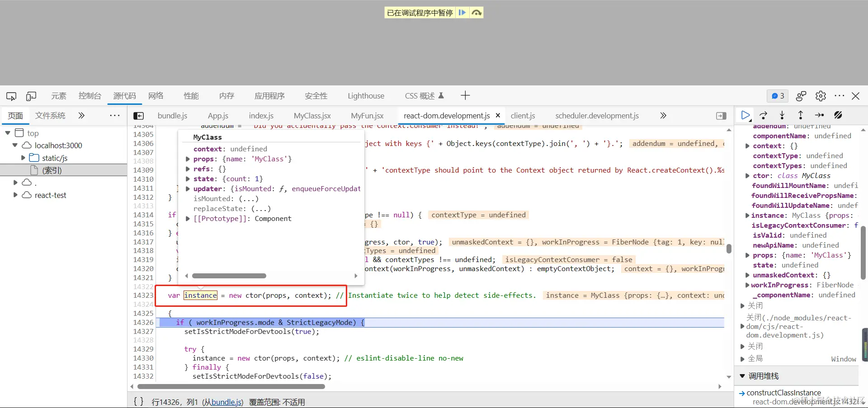Expand state in MyClass popup

(188, 179)
